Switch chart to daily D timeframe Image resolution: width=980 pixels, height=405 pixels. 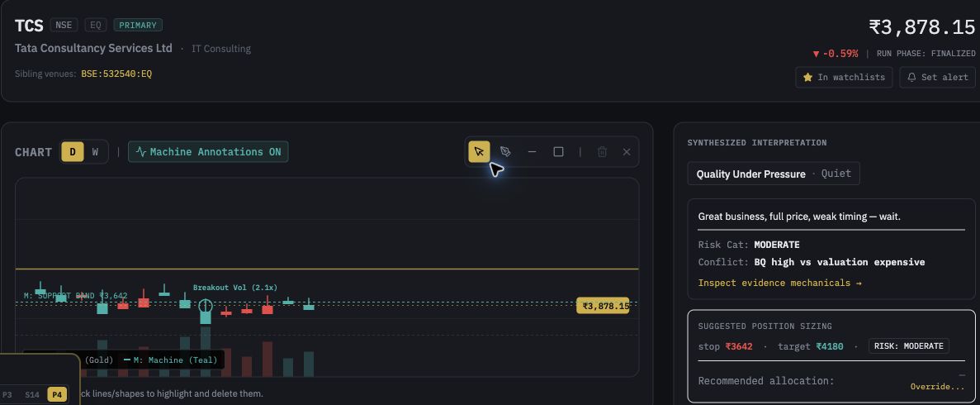[73, 151]
